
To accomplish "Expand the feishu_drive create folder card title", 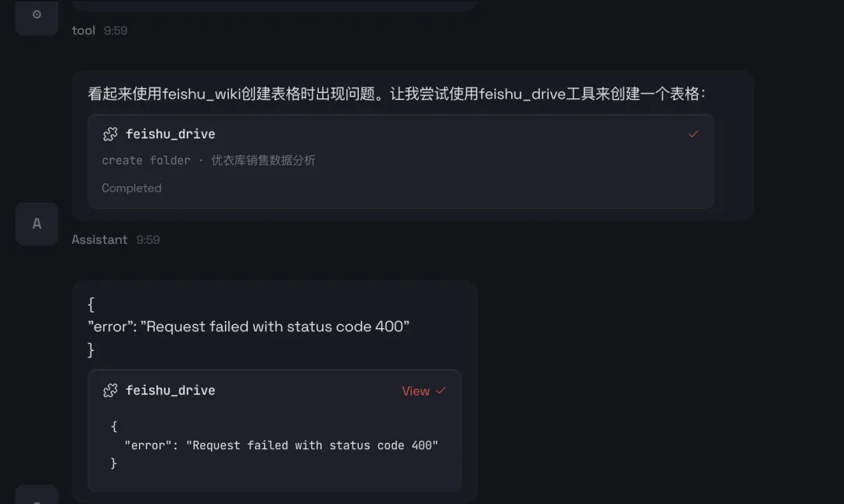I will 170,134.
